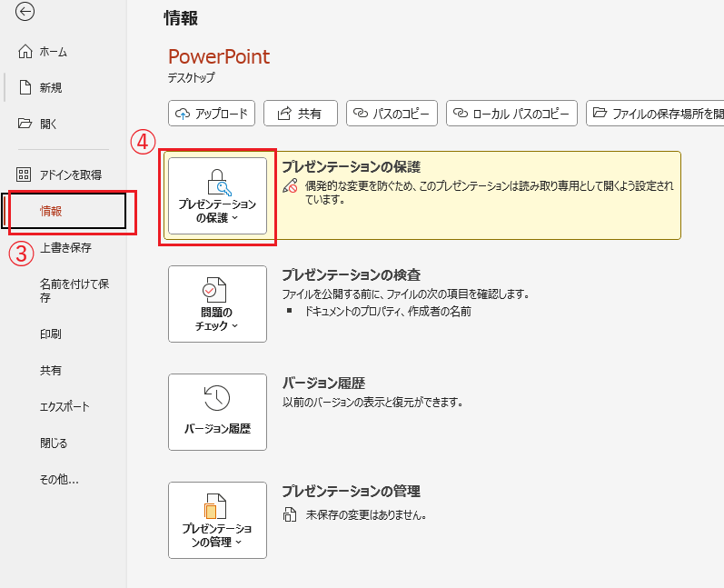Click the share arrow icon in 共有

[284, 114]
